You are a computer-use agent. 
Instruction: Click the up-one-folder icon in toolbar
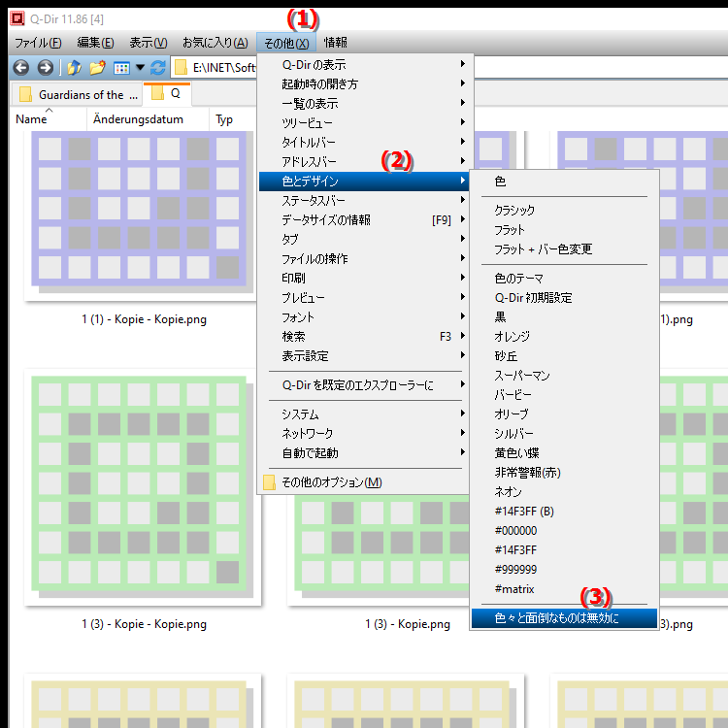(x=75, y=68)
